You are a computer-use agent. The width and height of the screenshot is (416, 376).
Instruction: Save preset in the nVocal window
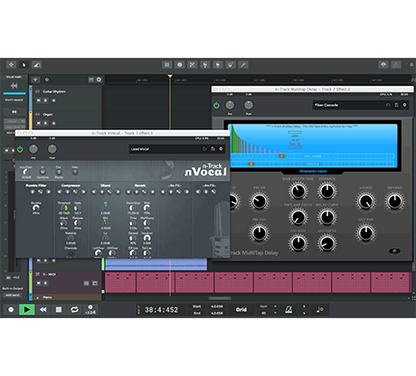pyautogui.click(x=213, y=149)
